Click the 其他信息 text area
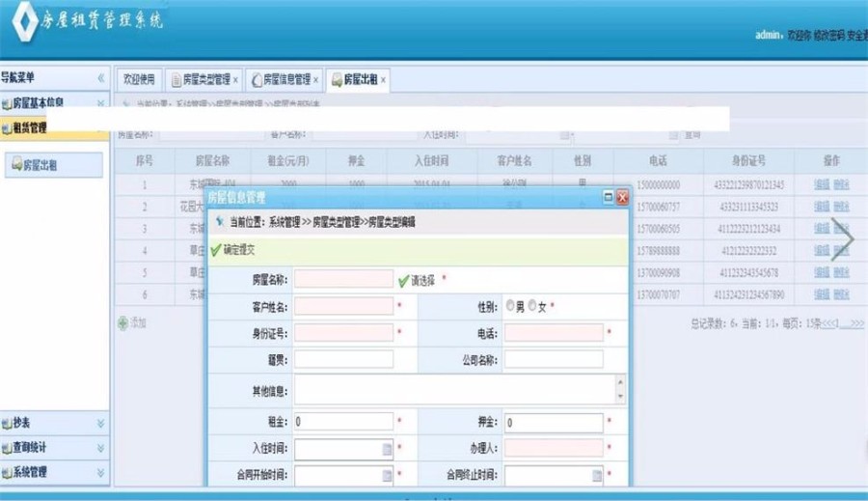Image resolution: width=868 pixels, height=501 pixels. (x=454, y=390)
